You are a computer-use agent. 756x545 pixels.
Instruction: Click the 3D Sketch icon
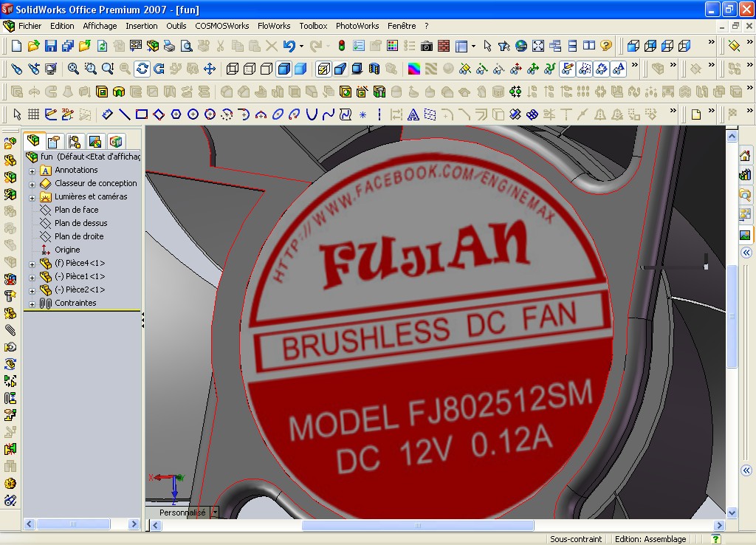pos(68,114)
